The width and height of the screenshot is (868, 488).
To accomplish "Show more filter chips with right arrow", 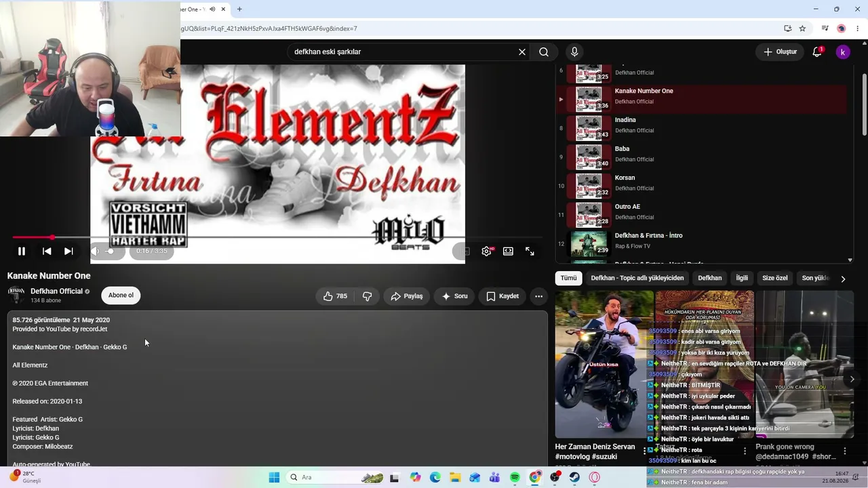I will pyautogui.click(x=843, y=279).
